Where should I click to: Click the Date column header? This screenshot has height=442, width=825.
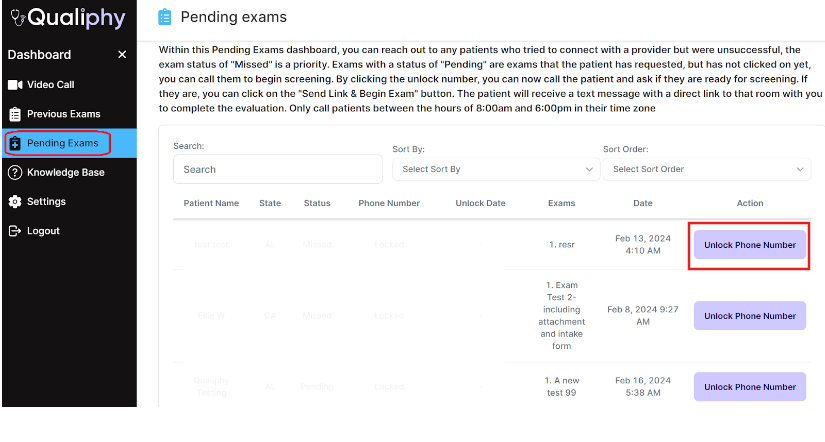click(x=642, y=203)
